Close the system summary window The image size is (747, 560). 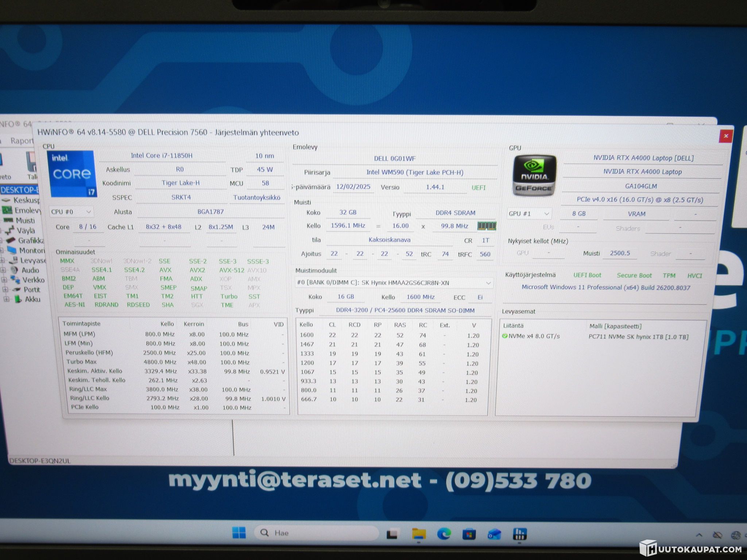726,136
